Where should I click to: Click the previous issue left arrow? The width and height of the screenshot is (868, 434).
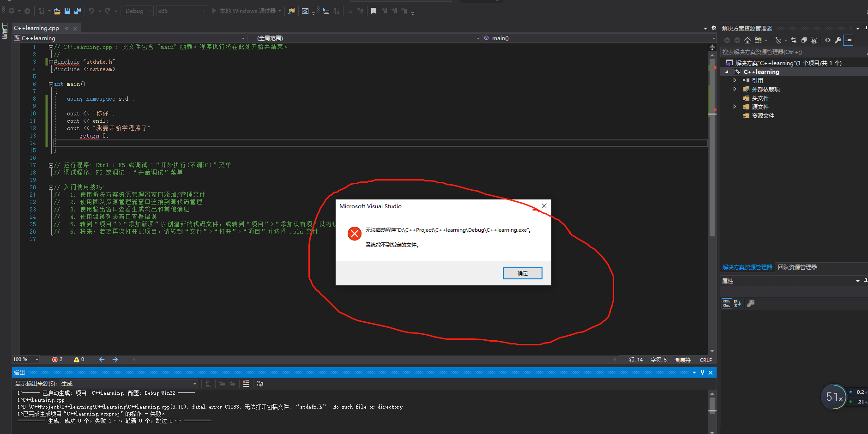(102, 359)
